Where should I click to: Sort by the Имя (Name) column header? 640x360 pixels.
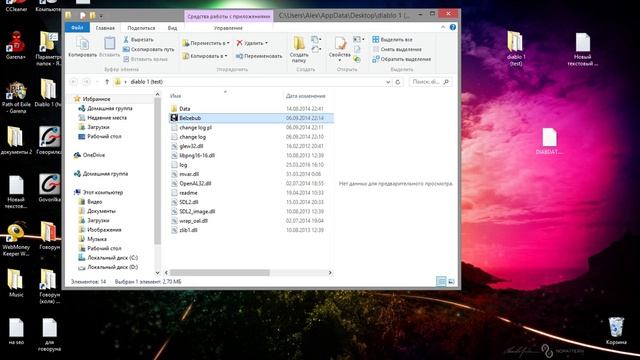(x=176, y=96)
